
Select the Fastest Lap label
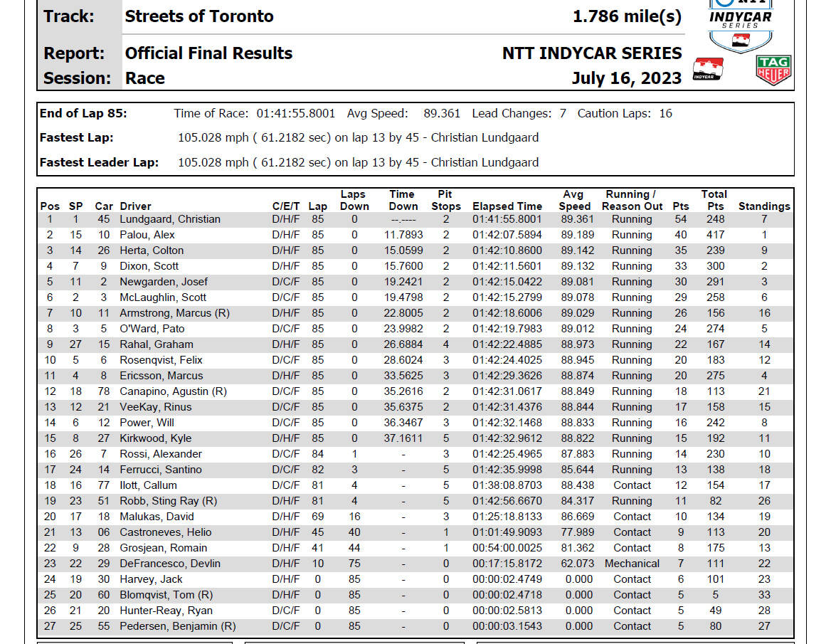coord(76,138)
